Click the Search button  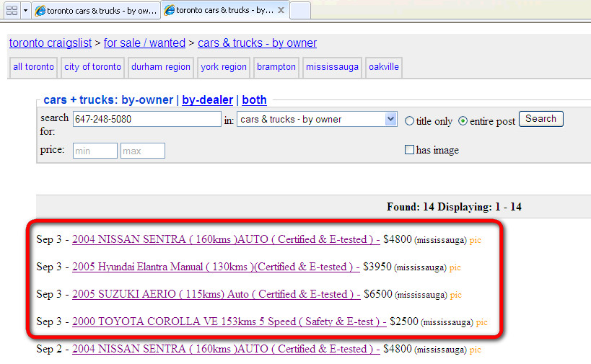541,119
